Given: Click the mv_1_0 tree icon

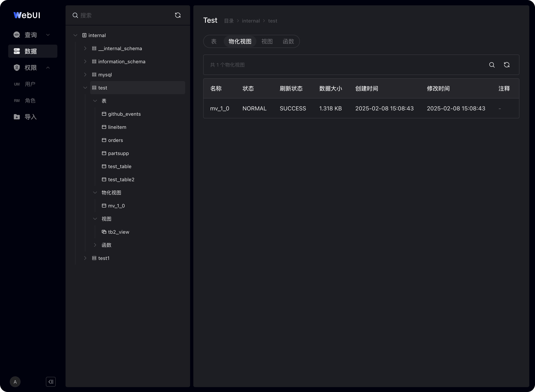Looking at the screenshot, I should (x=104, y=206).
